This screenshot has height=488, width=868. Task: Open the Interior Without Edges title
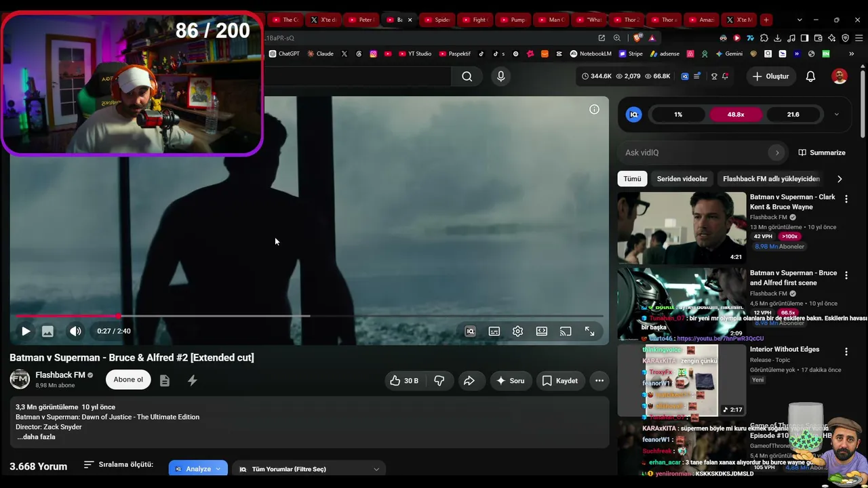(x=785, y=349)
